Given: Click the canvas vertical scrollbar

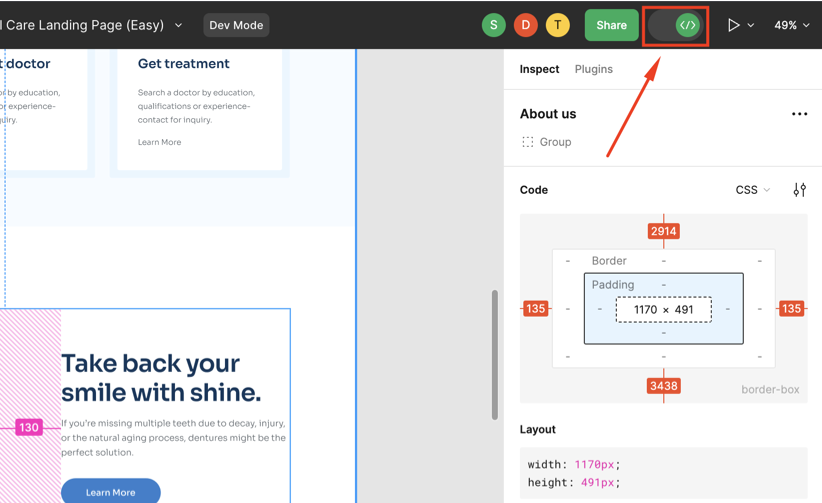Looking at the screenshot, I should coord(494,355).
